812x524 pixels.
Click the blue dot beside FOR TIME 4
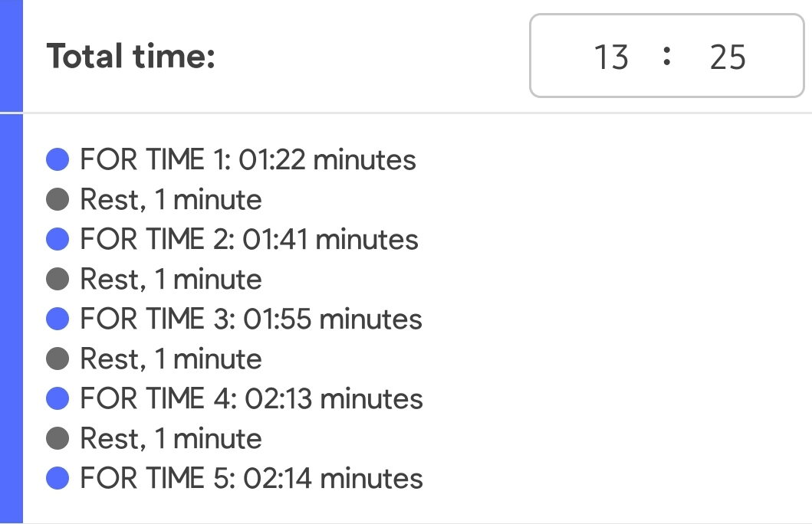tap(58, 398)
